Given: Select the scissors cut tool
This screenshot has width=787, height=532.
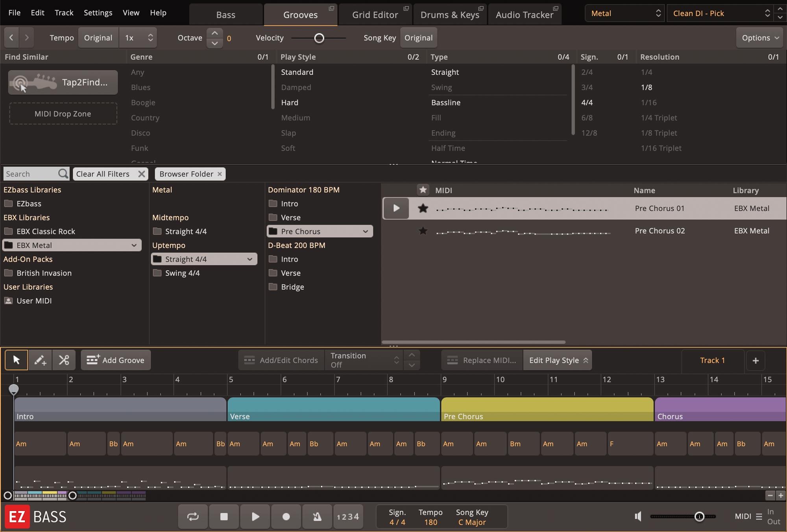Looking at the screenshot, I should tap(64, 360).
